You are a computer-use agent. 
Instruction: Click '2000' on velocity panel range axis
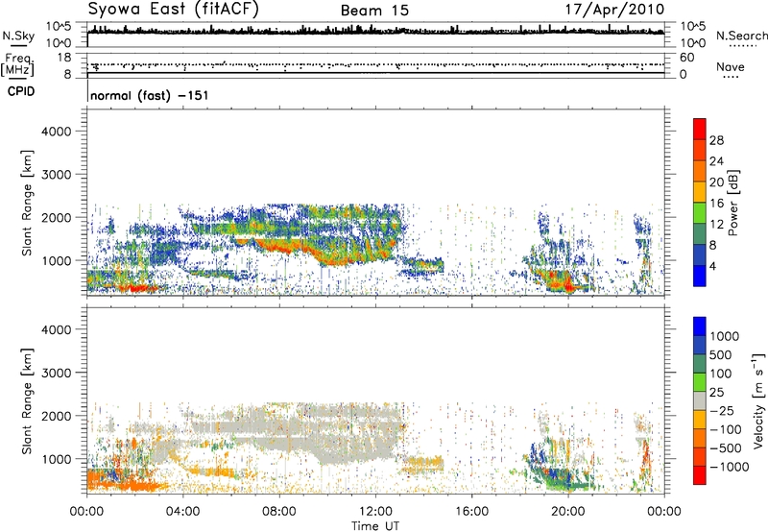pos(56,416)
